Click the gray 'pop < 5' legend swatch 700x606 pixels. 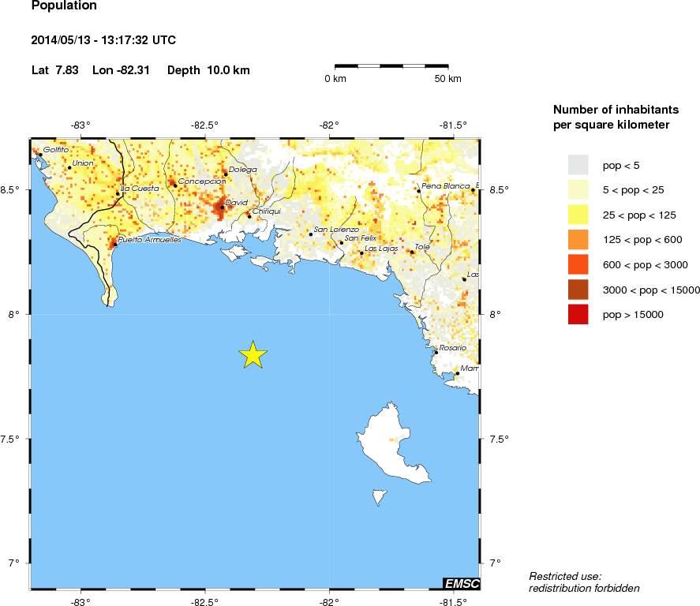[578, 164]
